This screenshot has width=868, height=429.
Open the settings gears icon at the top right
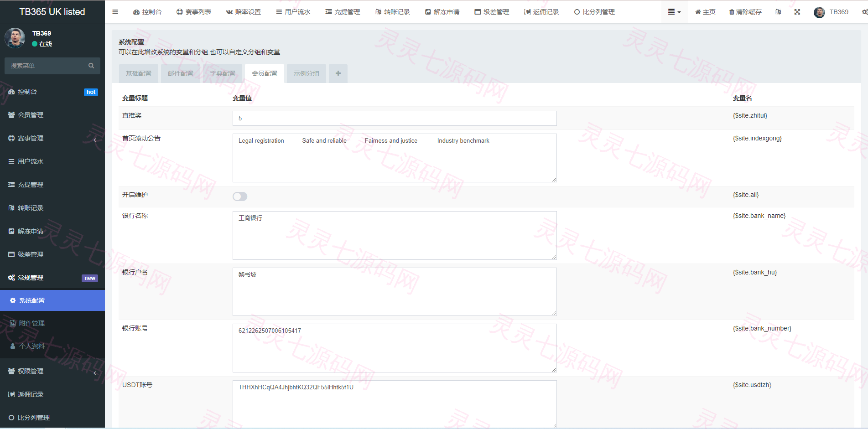(x=864, y=12)
